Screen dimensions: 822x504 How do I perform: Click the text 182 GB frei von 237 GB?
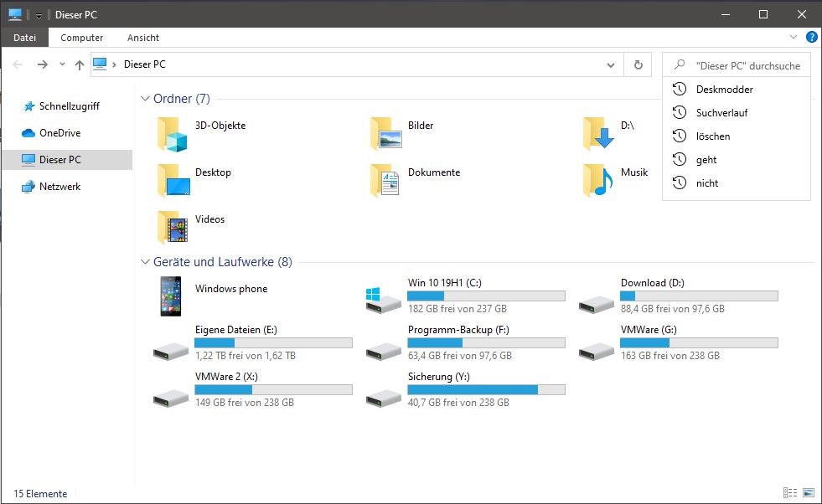point(458,309)
